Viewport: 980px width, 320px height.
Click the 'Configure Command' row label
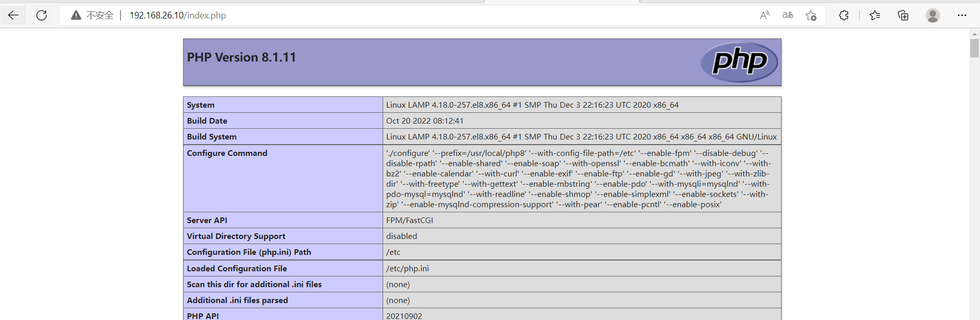227,153
